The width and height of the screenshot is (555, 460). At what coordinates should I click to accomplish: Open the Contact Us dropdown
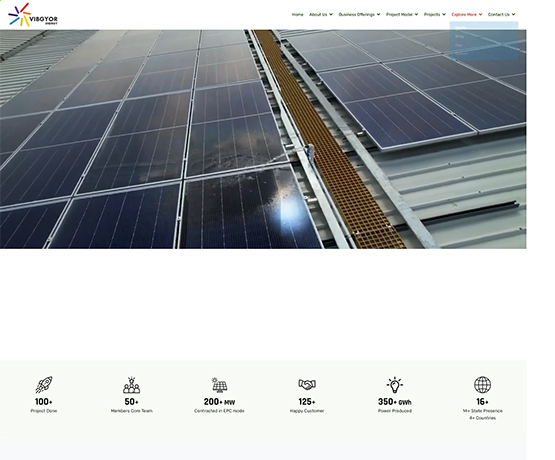point(501,15)
